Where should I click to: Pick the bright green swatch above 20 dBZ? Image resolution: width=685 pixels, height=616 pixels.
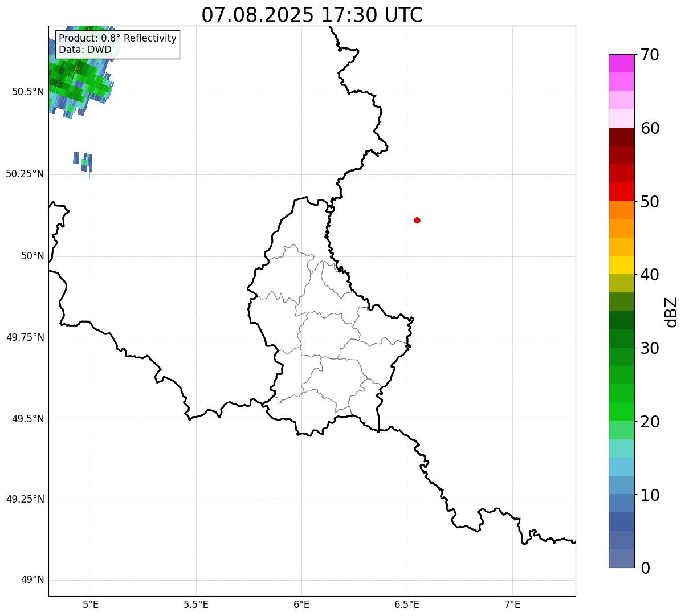point(621,411)
